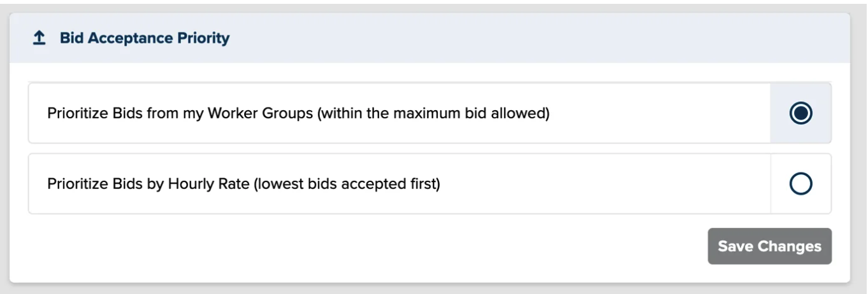Click the Save Changes button

tap(769, 246)
